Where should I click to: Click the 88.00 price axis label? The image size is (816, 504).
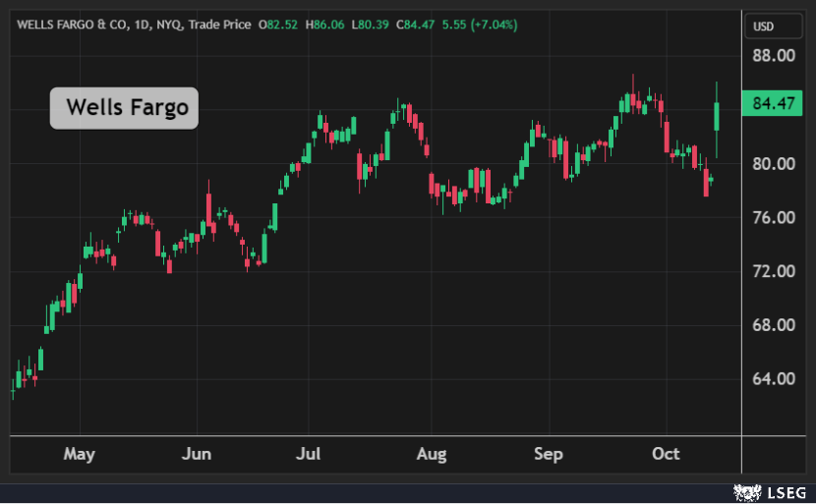pos(773,56)
